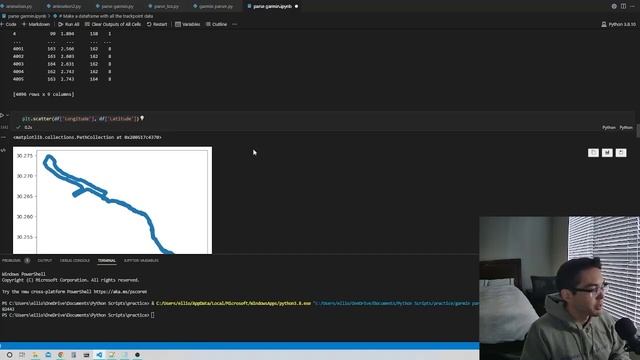
Task: Open editor settings gear icon
Action: (614, 7)
